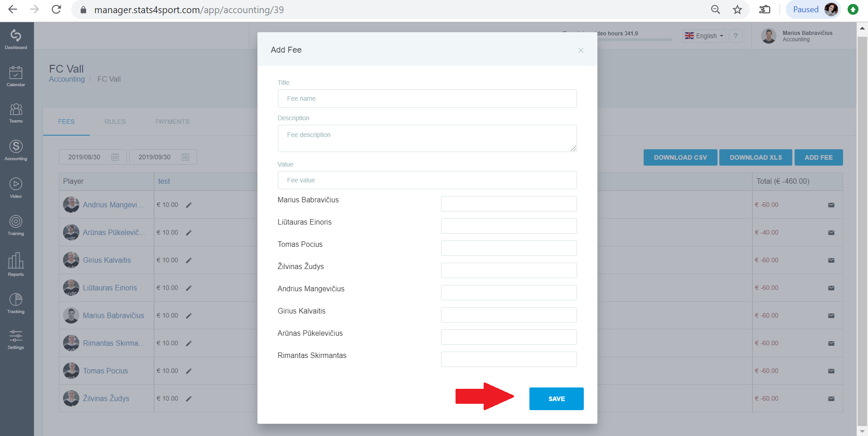Click Arūnas Pūkelevič… player link
The image size is (868, 436).
coord(114,232)
